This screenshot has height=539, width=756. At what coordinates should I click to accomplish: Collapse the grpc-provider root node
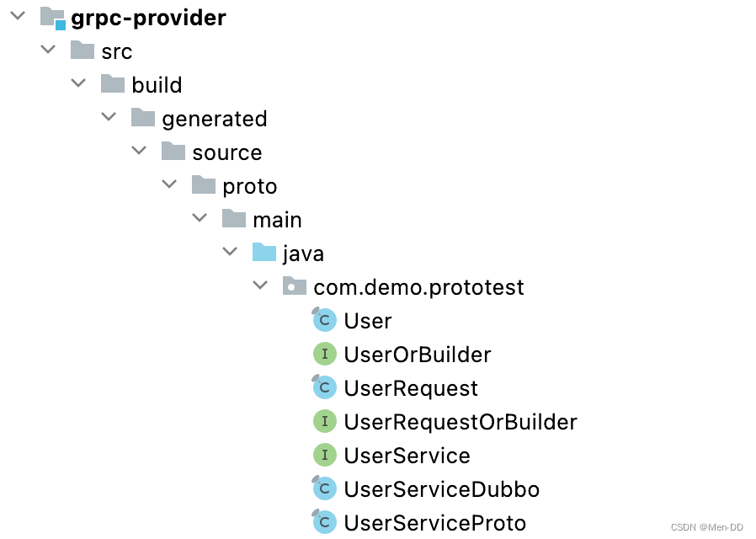coord(18,16)
